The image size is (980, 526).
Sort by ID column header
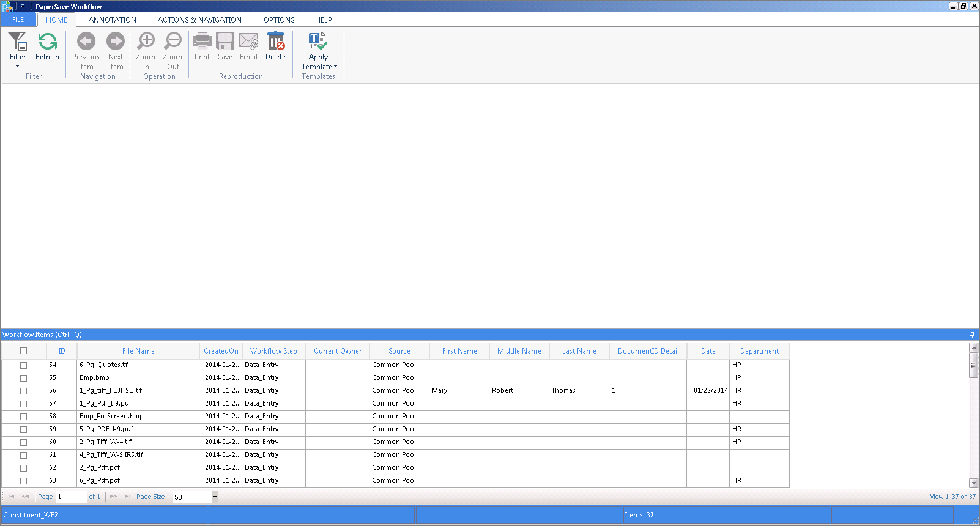62,351
